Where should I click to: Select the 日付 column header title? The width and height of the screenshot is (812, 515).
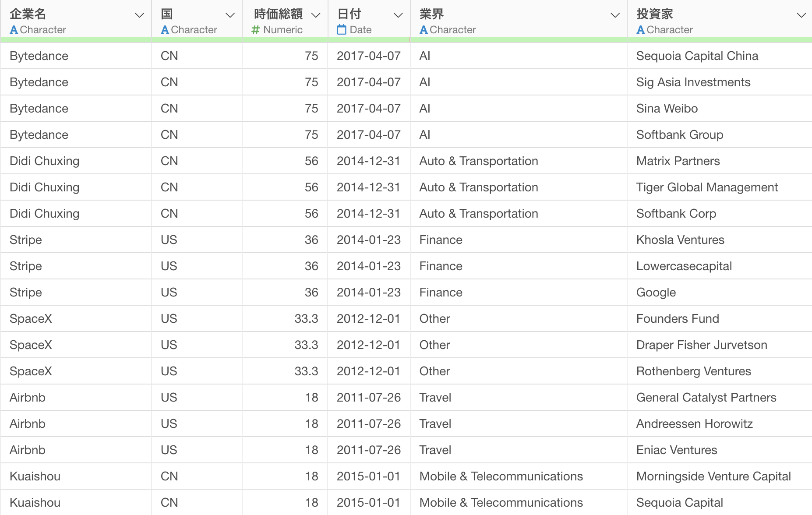[350, 14]
